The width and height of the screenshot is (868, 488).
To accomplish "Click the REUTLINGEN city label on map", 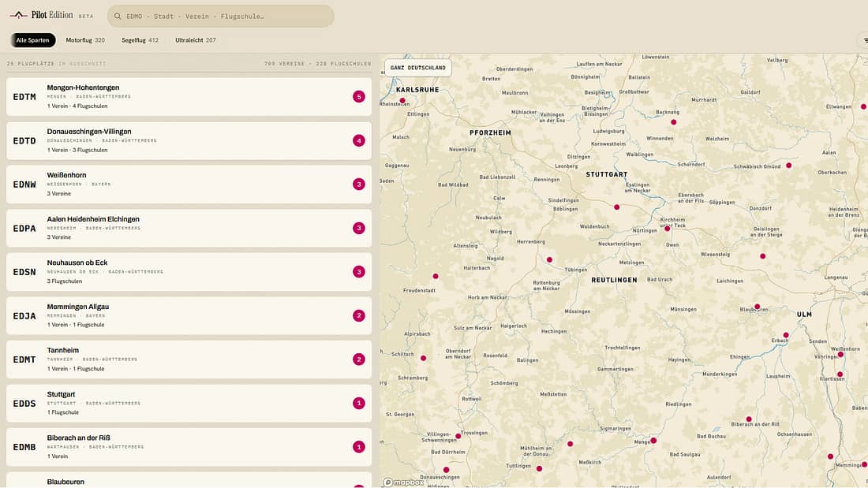I will pos(614,280).
